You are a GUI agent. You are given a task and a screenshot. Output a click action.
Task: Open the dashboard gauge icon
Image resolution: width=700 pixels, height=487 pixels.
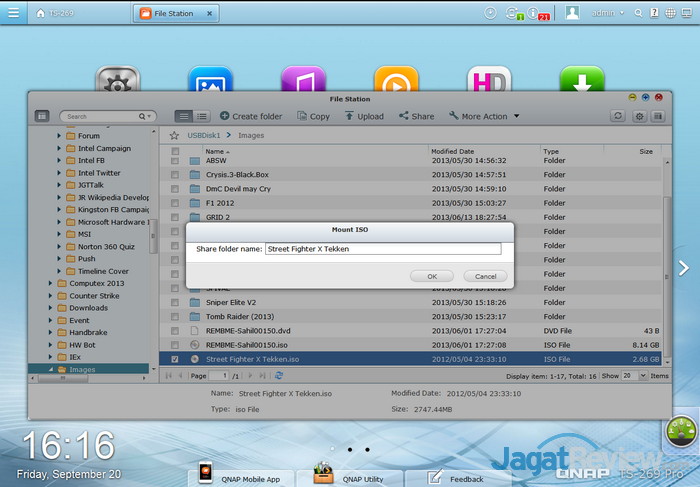pos(681,432)
